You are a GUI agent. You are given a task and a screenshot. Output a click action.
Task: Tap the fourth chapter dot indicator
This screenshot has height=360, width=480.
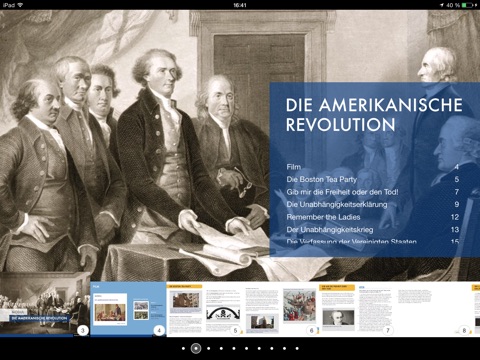(x=221, y=348)
